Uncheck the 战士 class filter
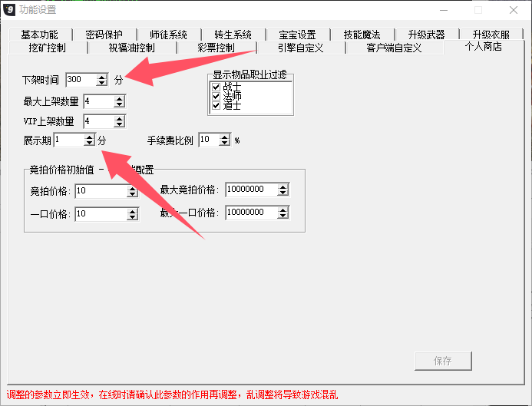532x406 pixels. point(216,87)
